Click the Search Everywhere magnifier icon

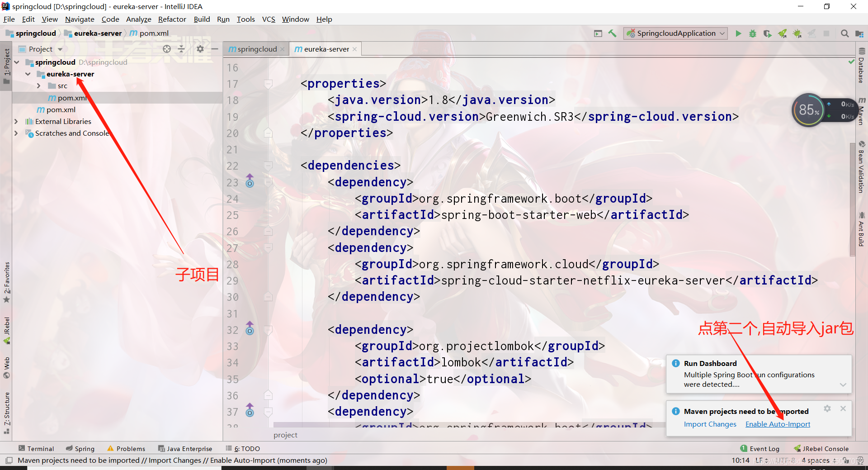[844, 33]
